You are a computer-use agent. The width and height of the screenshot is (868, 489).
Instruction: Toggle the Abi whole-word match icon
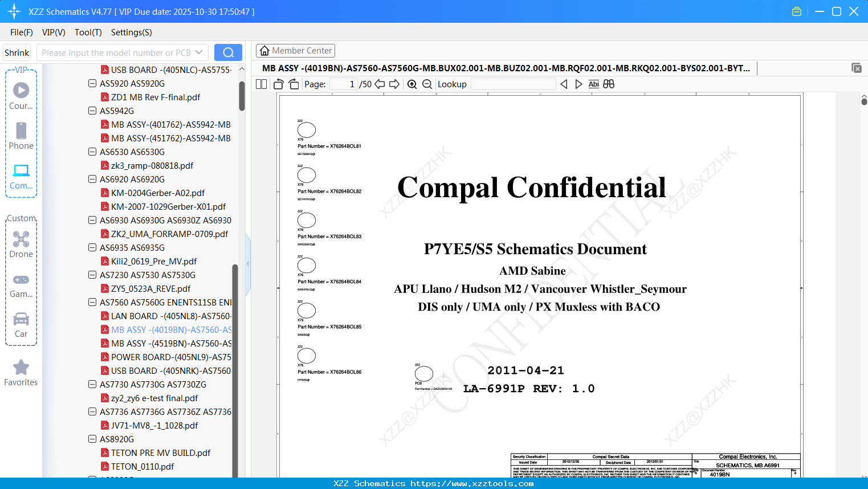point(594,84)
